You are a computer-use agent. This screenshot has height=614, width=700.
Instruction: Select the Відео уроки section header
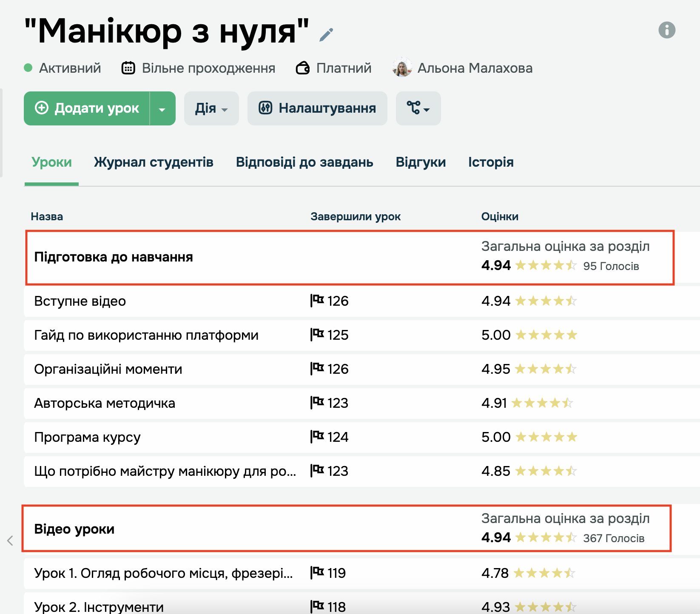pyautogui.click(x=74, y=529)
